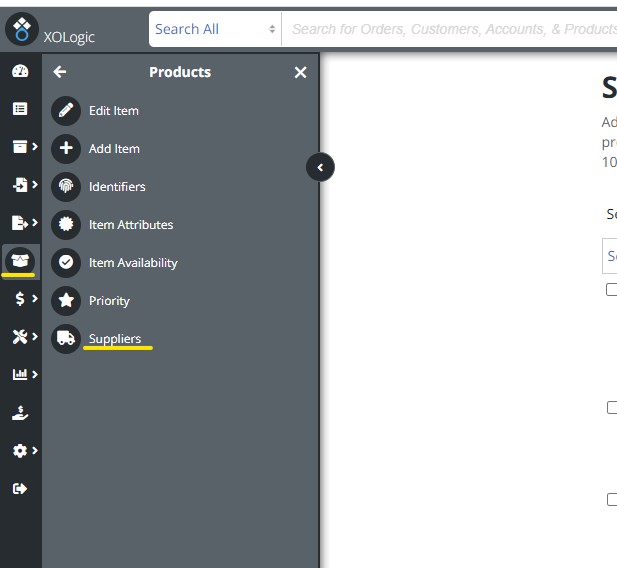This screenshot has height=568, width=617.
Task: Expand the tools wrench sidebar menu
Action: [26, 337]
